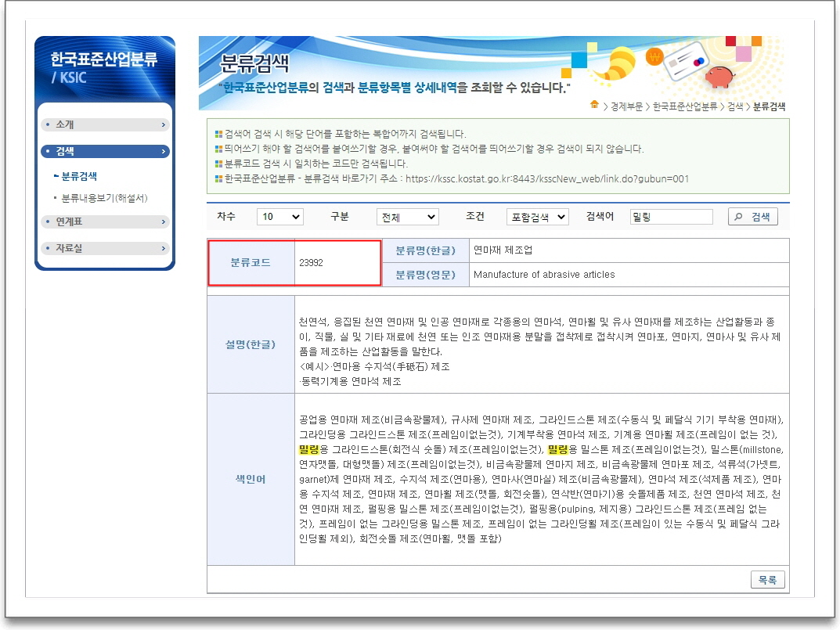Open the 구분 dropdown showing 전체
This screenshot has width=840, height=630.
click(x=408, y=217)
